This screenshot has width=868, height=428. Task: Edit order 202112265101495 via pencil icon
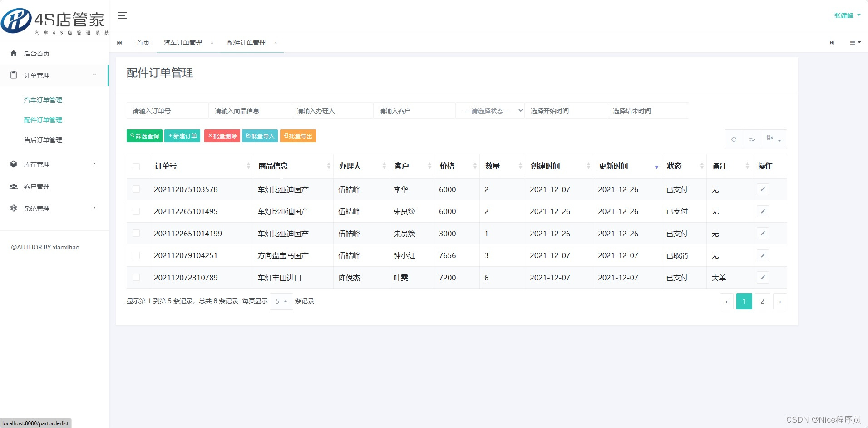(x=763, y=211)
